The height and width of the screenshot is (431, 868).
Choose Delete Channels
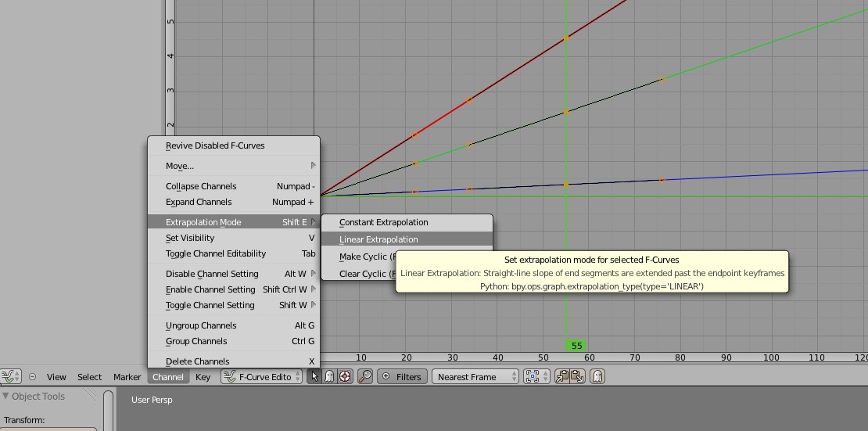coord(234,361)
